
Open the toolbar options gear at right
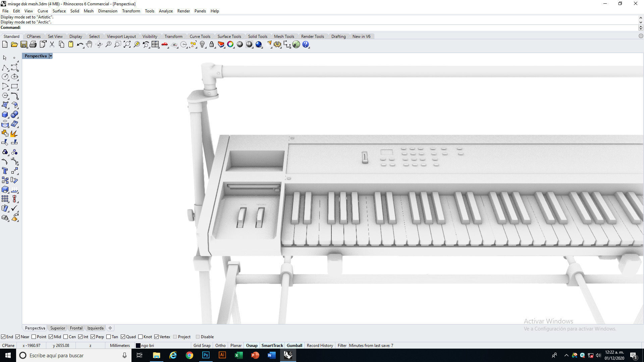tap(641, 36)
